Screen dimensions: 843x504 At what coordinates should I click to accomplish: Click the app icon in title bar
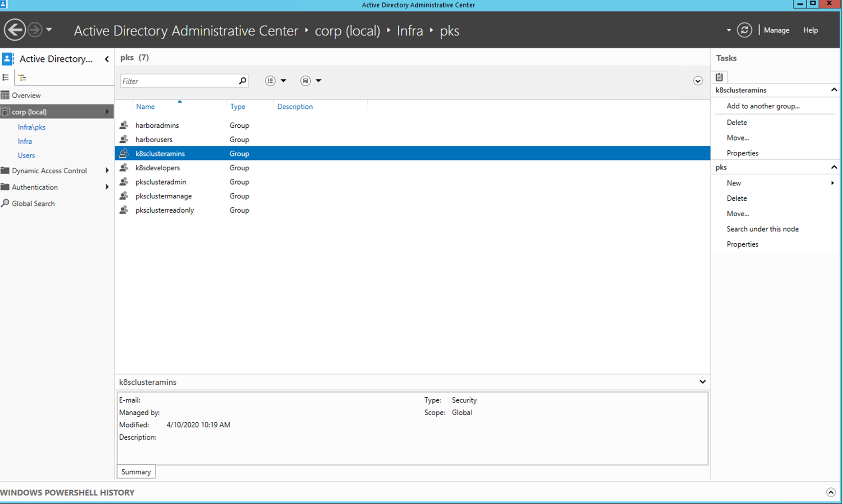(x=4, y=5)
